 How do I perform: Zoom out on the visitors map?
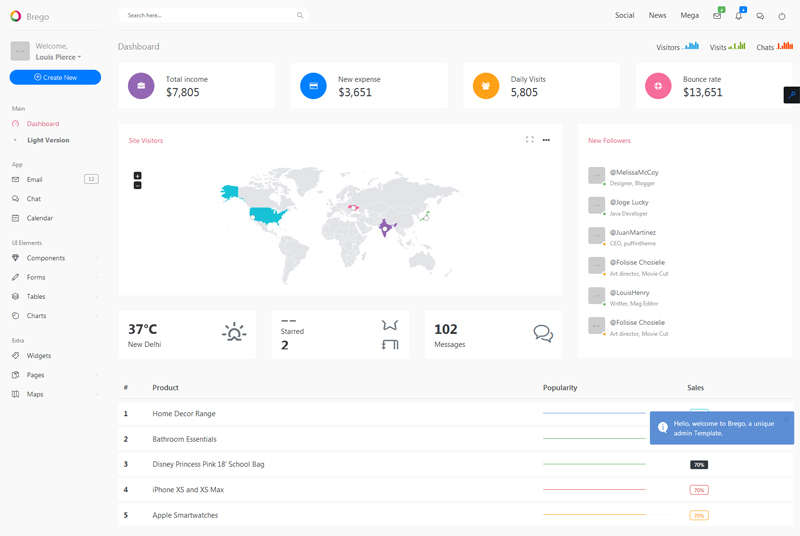[x=137, y=185]
